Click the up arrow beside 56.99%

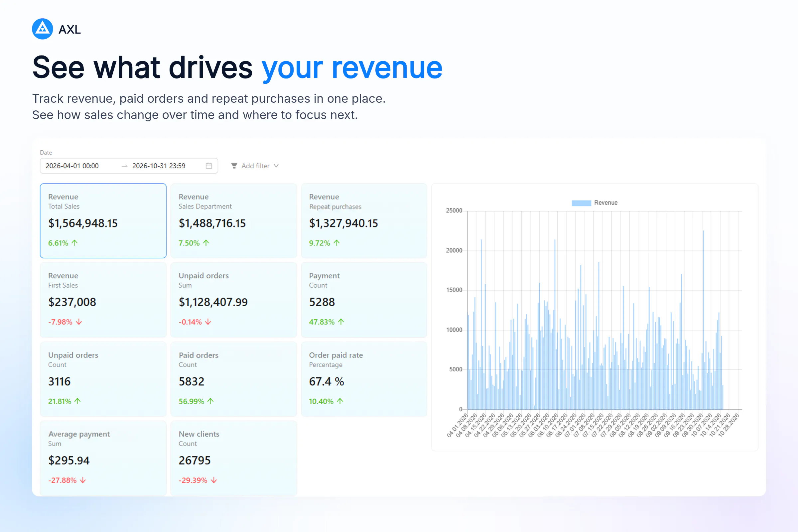tap(210, 401)
